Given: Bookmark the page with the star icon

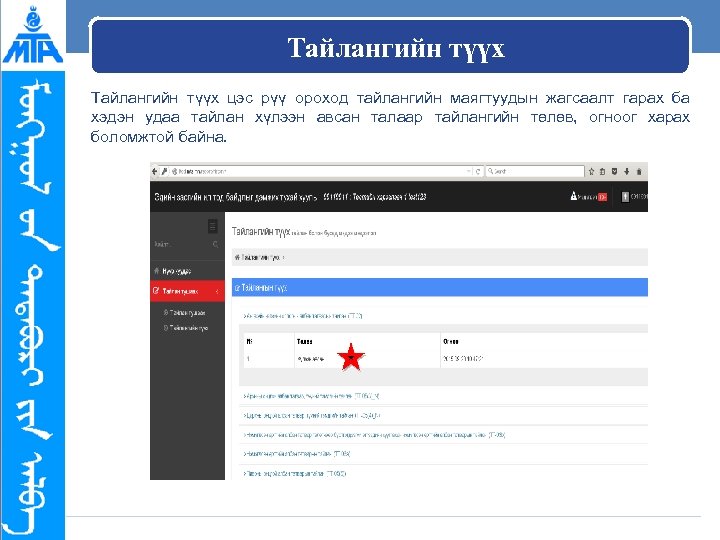Looking at the screenshot, I should (591, 171).
